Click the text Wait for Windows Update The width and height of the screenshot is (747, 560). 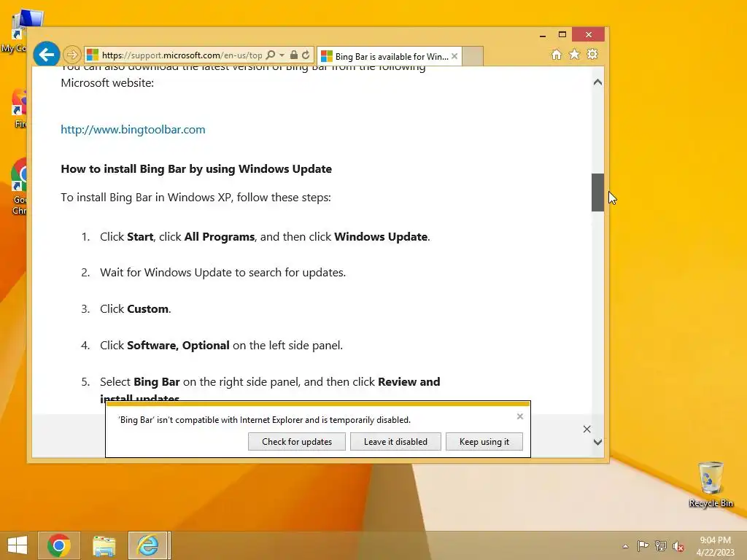click(223, 273)
